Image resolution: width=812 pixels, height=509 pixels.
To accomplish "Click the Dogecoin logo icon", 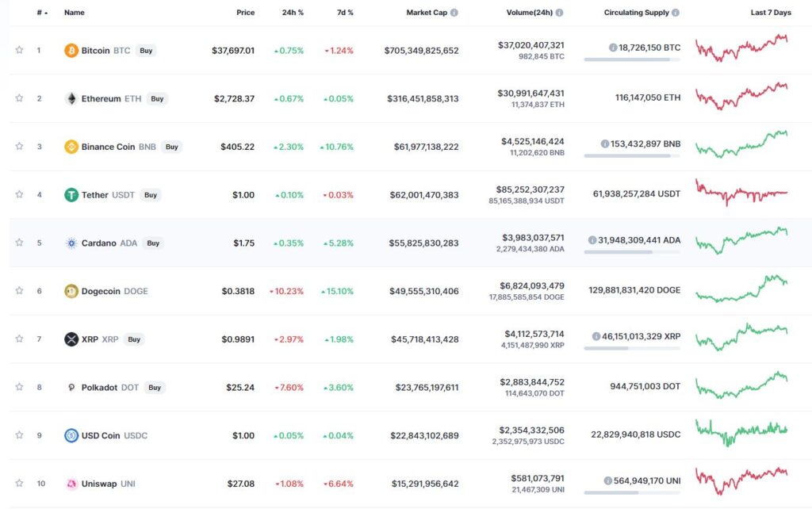I will coord(71,291).
